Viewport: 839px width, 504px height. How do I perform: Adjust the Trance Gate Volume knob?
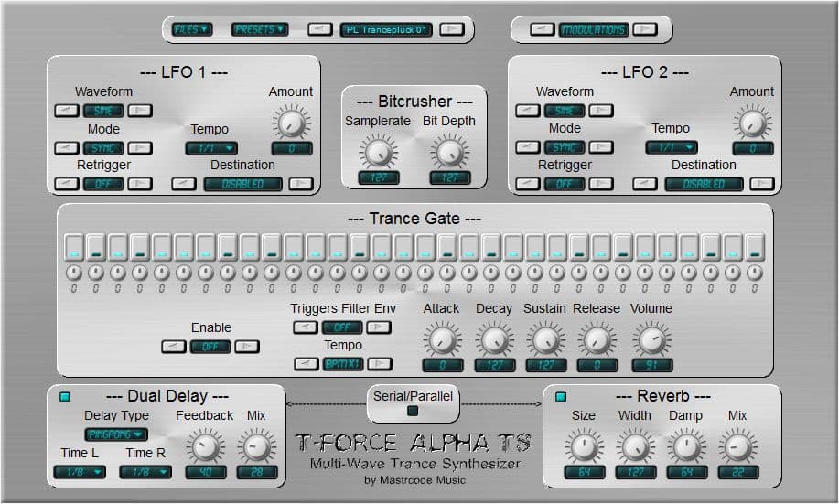651,339
